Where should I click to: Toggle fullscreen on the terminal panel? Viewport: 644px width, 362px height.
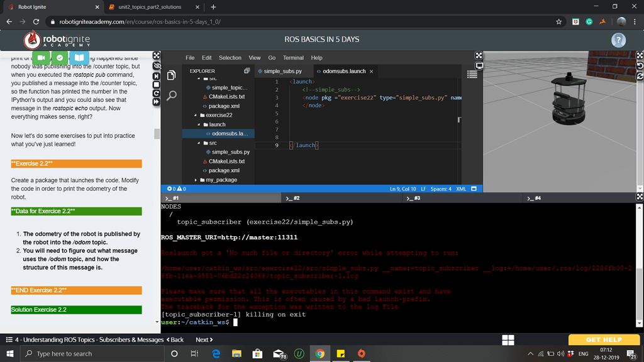coord(638,195)
